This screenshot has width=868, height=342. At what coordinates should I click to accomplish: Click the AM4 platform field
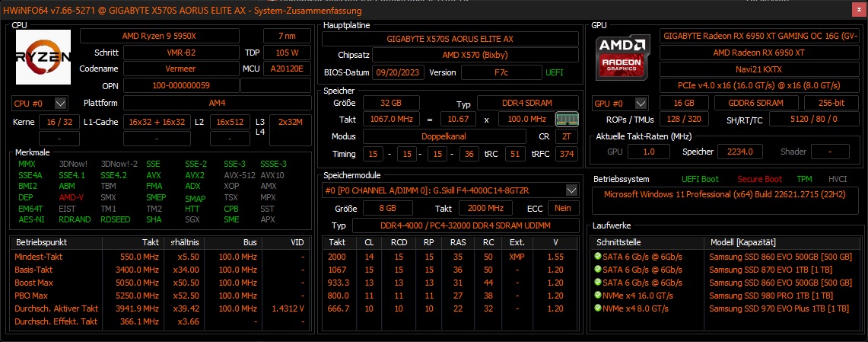tap(217, 103)
